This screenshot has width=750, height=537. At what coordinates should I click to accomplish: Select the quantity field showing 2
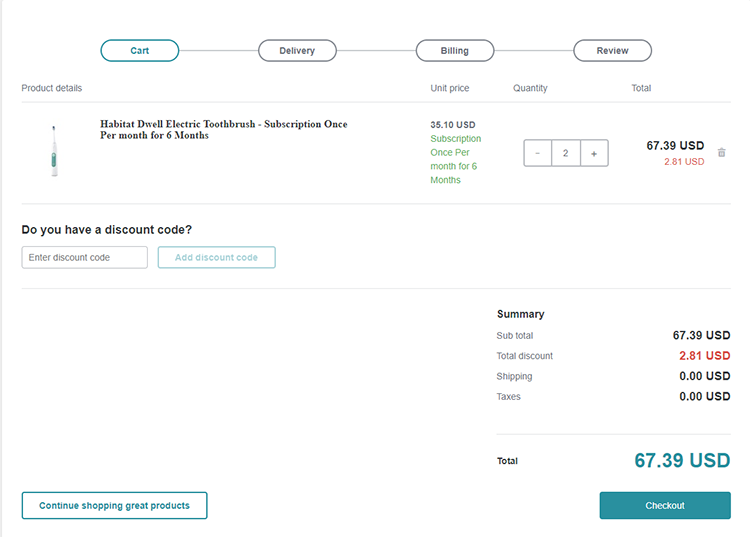point(566,153)
